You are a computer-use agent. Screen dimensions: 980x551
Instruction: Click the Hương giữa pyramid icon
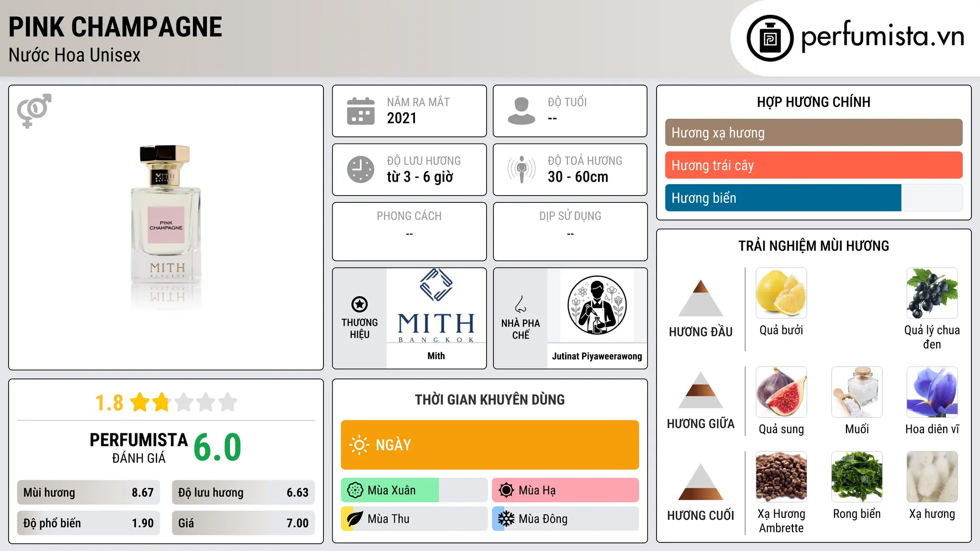701,390
